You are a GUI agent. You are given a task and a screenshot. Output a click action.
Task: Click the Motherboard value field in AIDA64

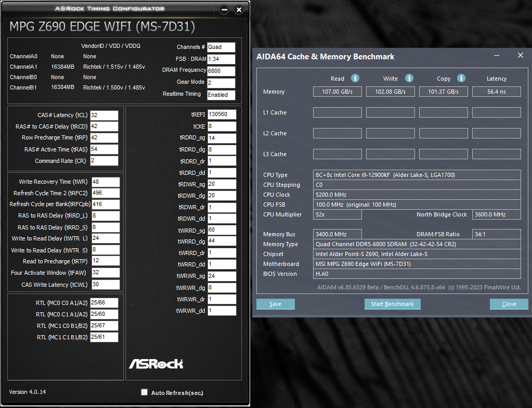417,264
